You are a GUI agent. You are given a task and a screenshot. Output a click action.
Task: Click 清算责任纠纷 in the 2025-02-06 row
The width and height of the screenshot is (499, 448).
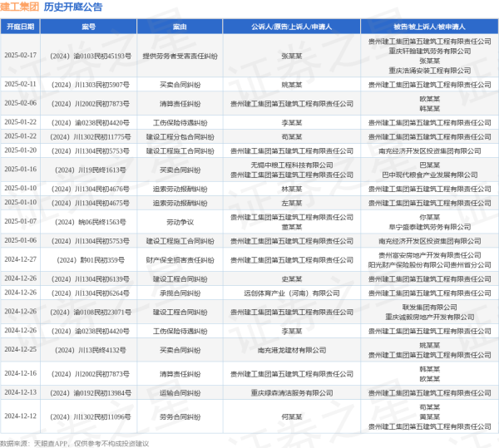click(180, 104)
